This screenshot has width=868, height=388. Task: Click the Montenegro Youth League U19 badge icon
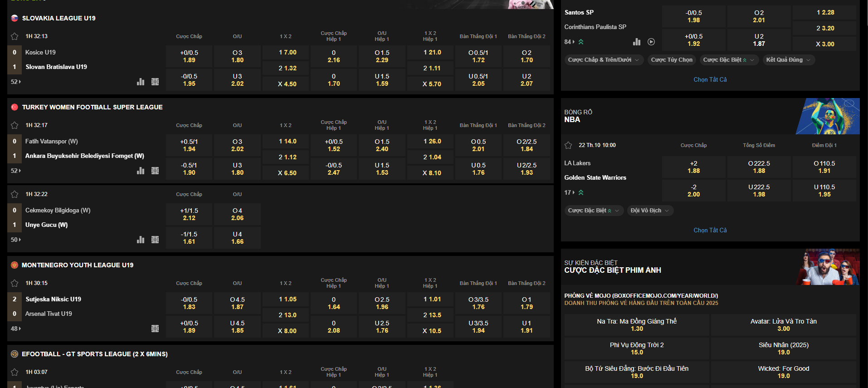(x=15, y=265)
